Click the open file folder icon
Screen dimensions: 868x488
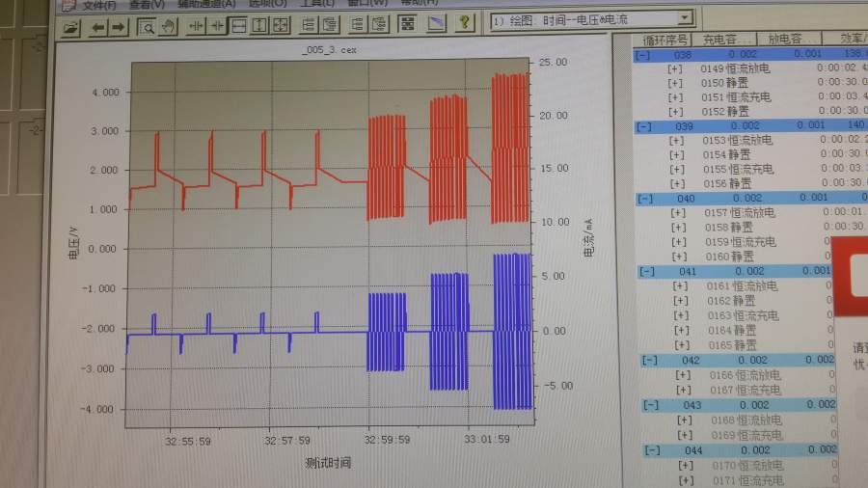pyautogui.click(x=70, y=27)
